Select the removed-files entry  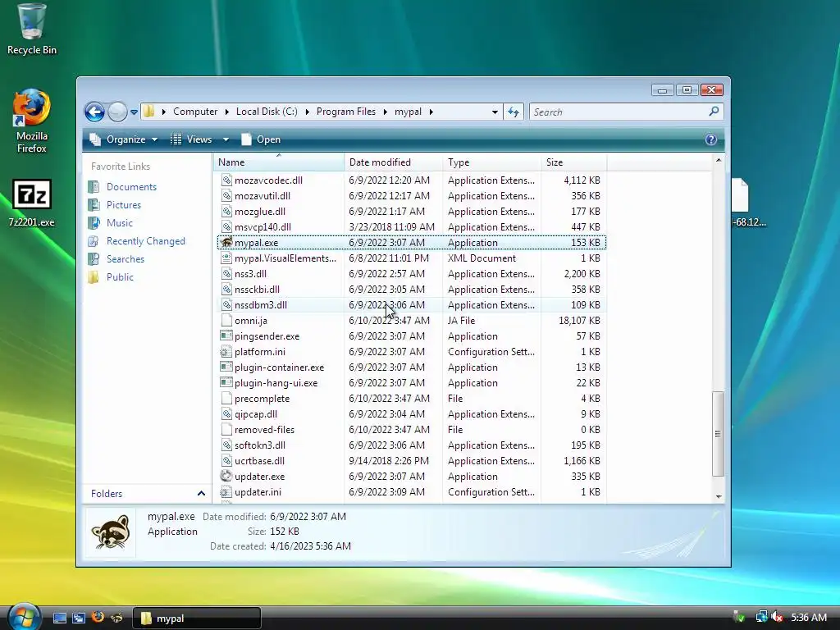pos(264,430)
